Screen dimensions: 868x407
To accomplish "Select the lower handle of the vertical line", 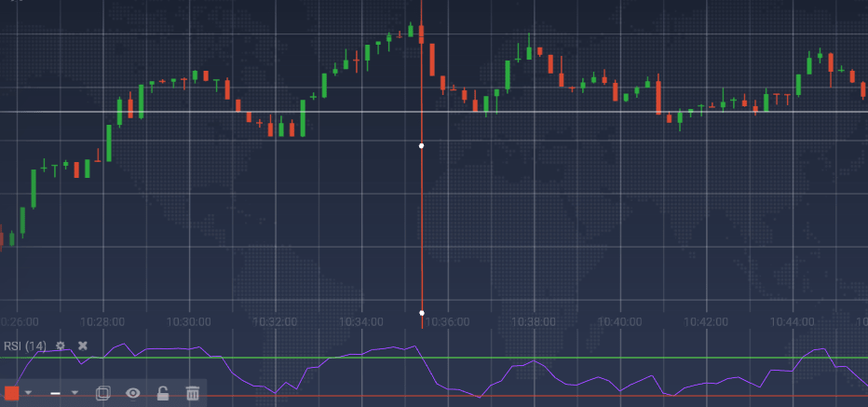I will click(422, 313).
